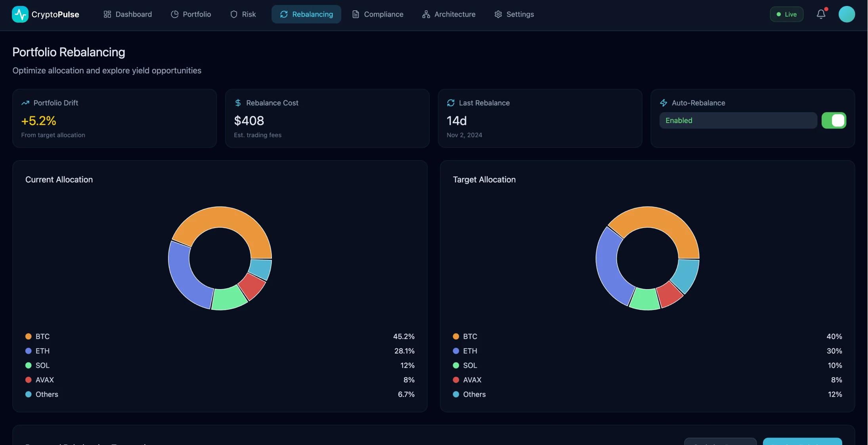Screen dimensions: 868x445
Task: Click the orange BTC slice in Current Allocation chart
Action: tap(221, 216)
